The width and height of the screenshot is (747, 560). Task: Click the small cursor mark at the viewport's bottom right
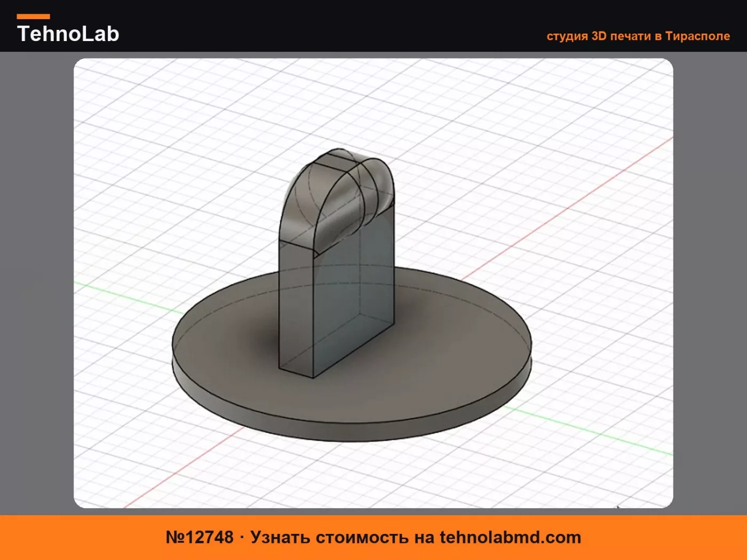coord(618,506)
